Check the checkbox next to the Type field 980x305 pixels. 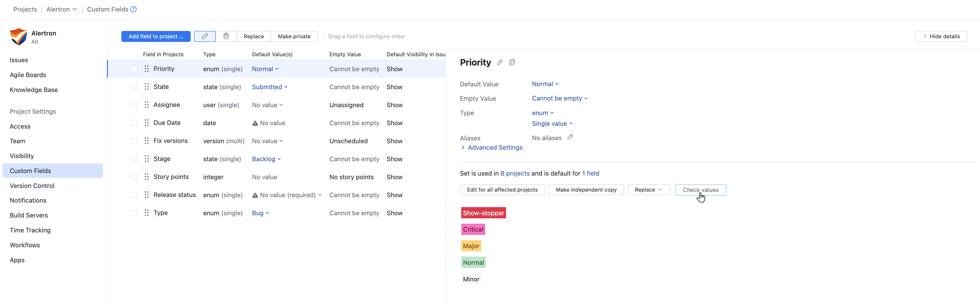pos(134,213)
